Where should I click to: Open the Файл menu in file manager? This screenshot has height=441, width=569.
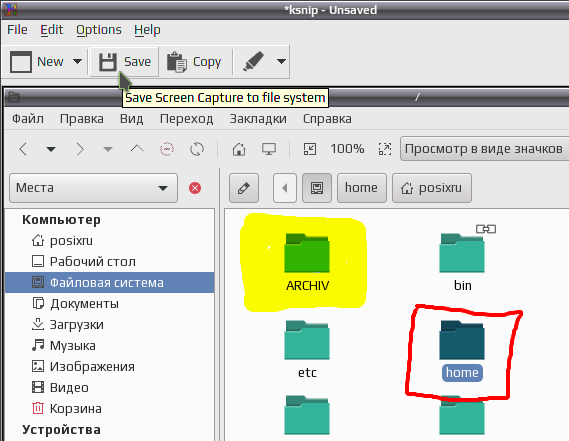28,119
